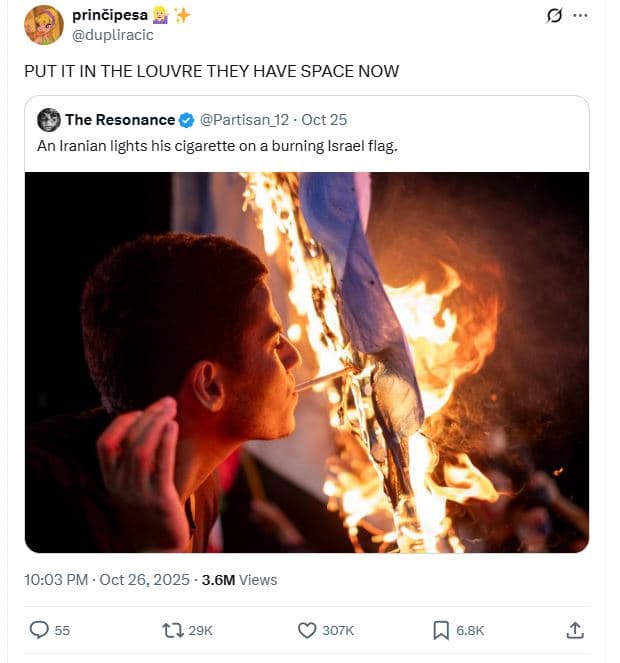Click the Grok icon at top right
This screenshot has width=620, height=663.
[x=553, y=17]
